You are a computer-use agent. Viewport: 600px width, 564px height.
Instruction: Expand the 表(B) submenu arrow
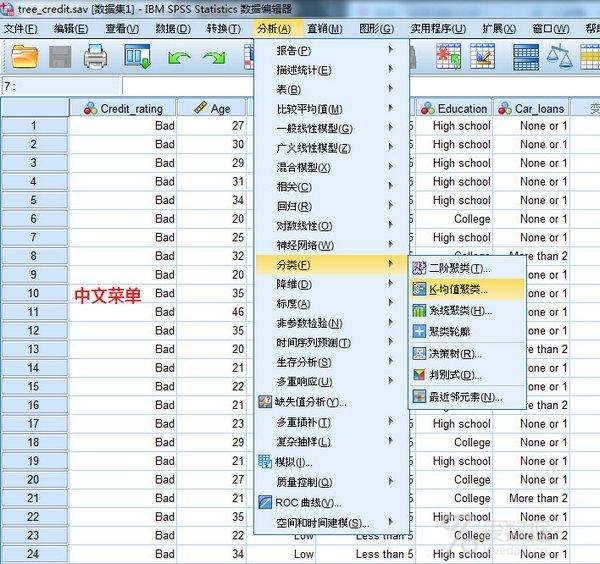pyautogui.click(x=391, y=88)
